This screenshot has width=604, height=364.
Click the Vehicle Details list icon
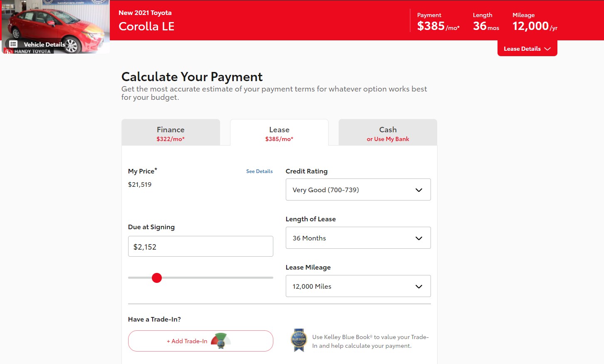point(13,44)
